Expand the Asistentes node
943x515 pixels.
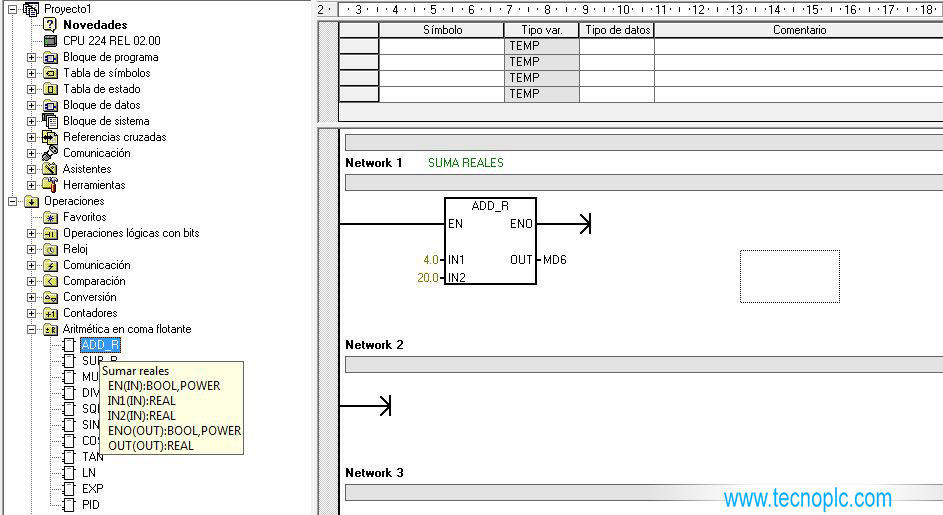32,169
